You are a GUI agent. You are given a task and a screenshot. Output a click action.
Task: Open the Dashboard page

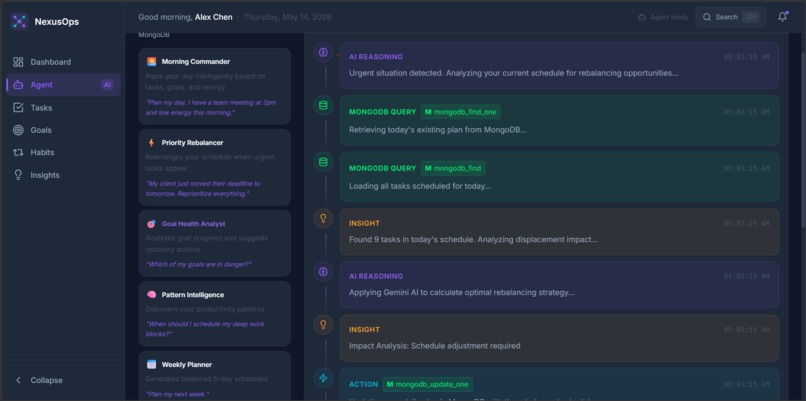pos(63,62)
